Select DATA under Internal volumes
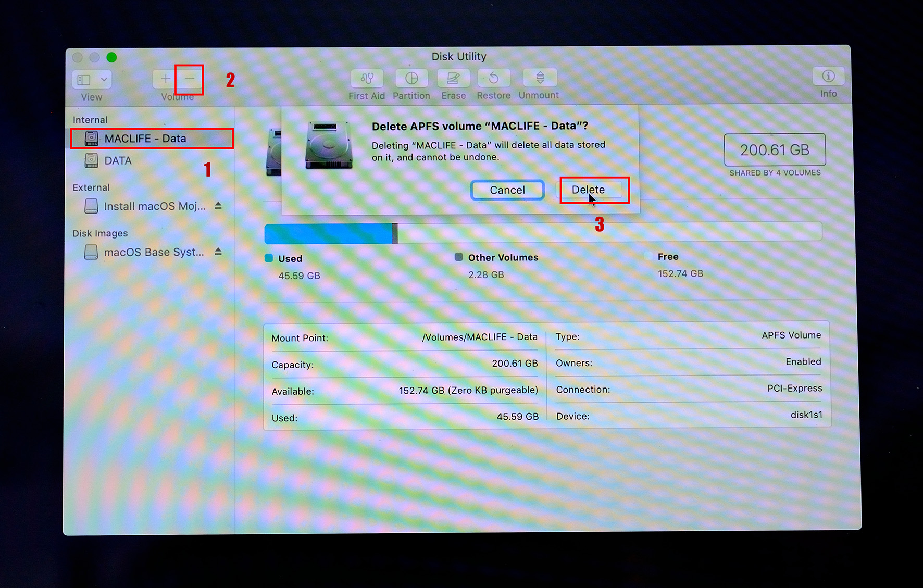The width and height of the screenshot is (923, 588). pyautogui.click(x=119, y=160)
